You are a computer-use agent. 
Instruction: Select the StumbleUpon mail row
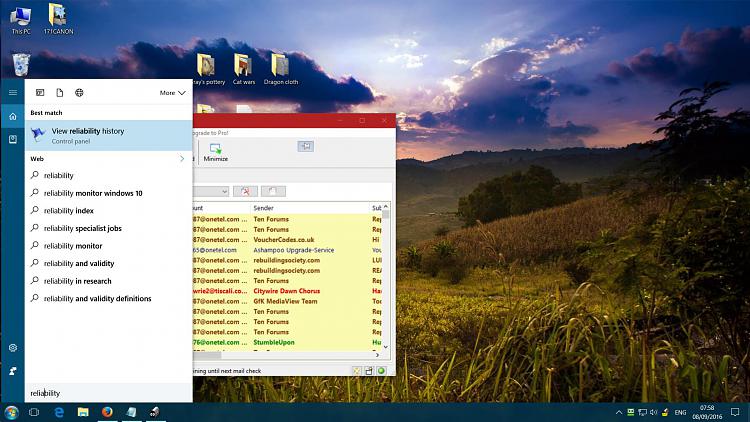[287, 343]
